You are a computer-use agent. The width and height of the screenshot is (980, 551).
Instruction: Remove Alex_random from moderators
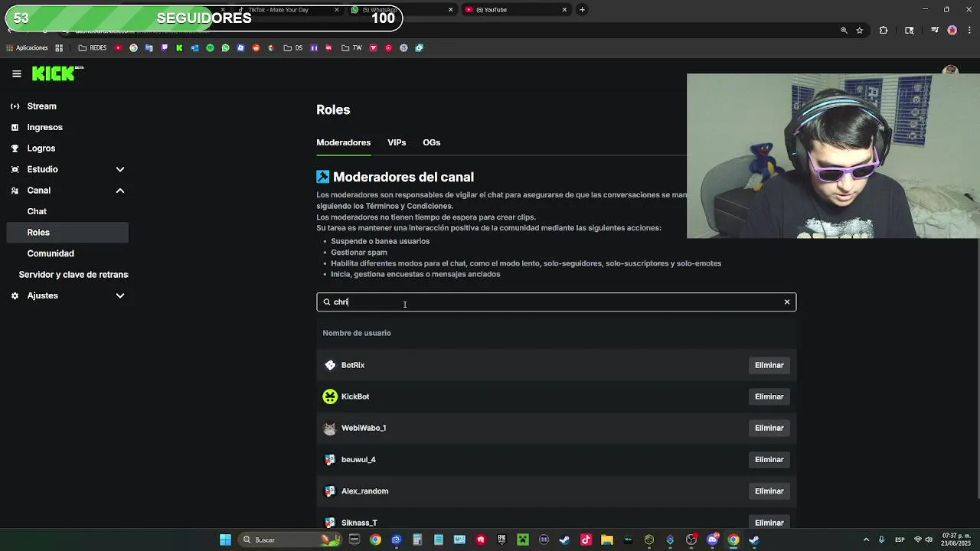tap(769, 491)
